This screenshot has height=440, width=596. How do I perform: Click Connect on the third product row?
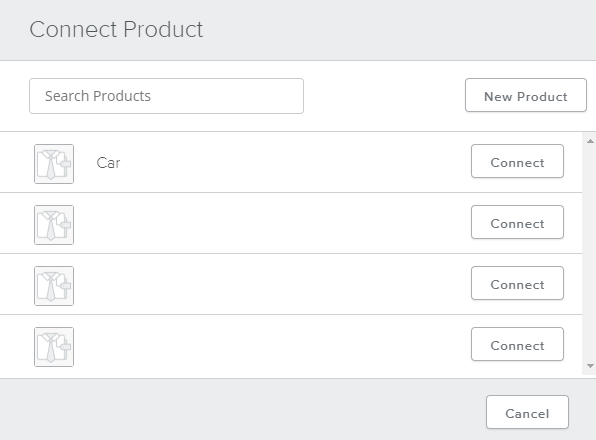click(517, 283)
